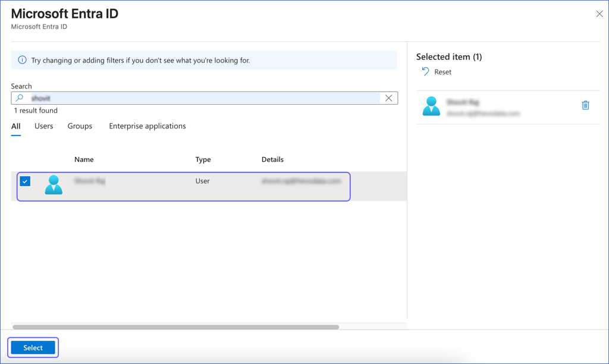The image size is (609, 364).
Task: Clear the search field with X
Action: 388,98
